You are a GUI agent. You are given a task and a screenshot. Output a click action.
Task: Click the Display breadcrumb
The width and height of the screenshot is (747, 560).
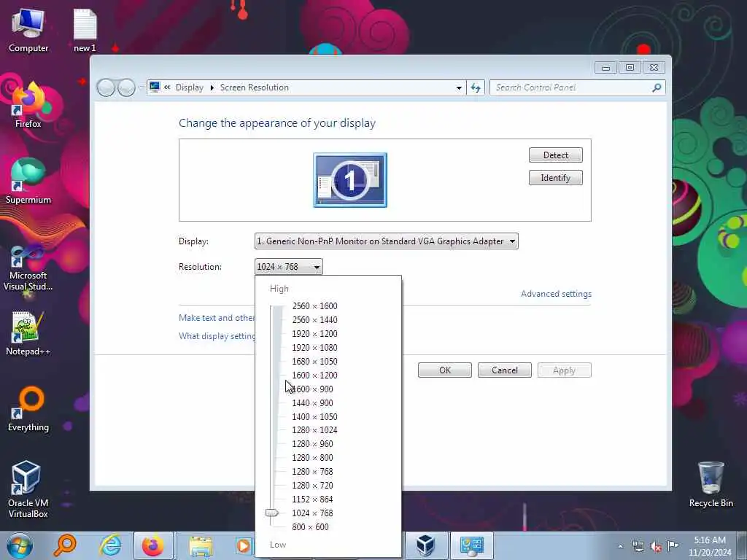pyautogui.click(x=189, y=87)
